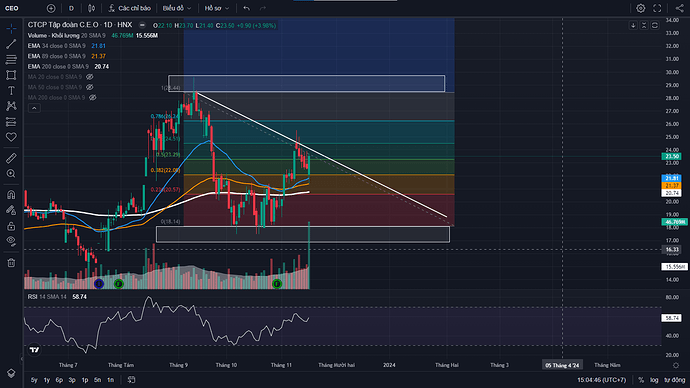Collapse the indicator legend list
Viewport: 690px width, 388px height.
(34, 108)
